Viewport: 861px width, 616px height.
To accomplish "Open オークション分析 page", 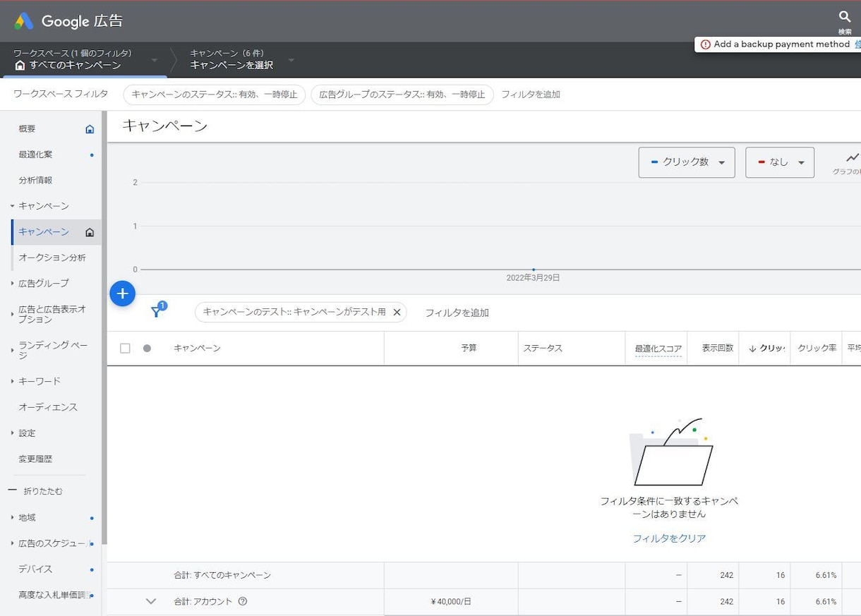I will [x=52, y=258].
